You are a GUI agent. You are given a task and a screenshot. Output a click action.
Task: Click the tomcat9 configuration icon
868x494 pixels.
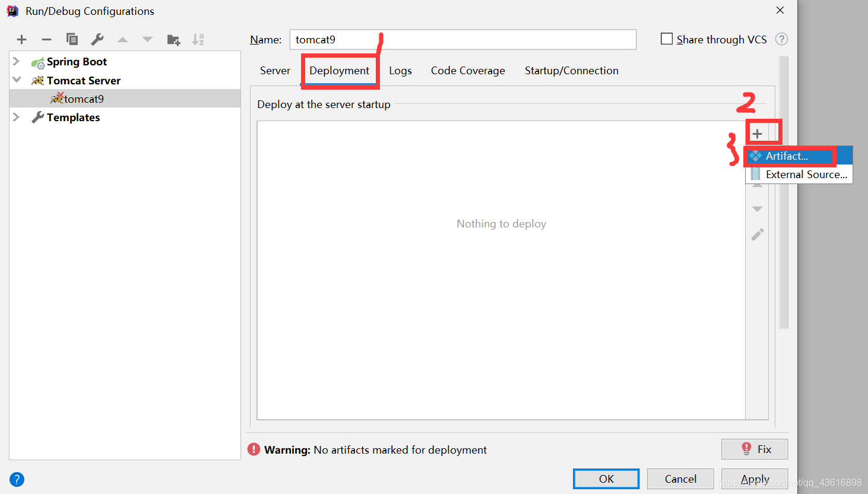[57, 98]
